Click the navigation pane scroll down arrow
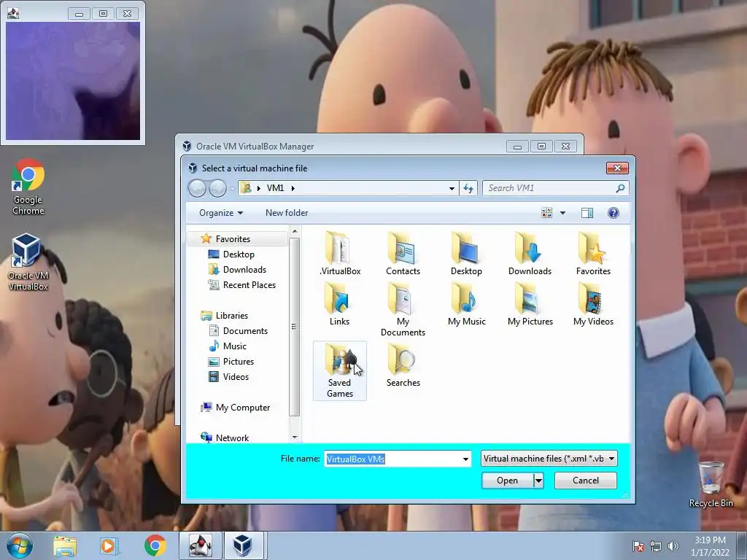 (295, 437)
